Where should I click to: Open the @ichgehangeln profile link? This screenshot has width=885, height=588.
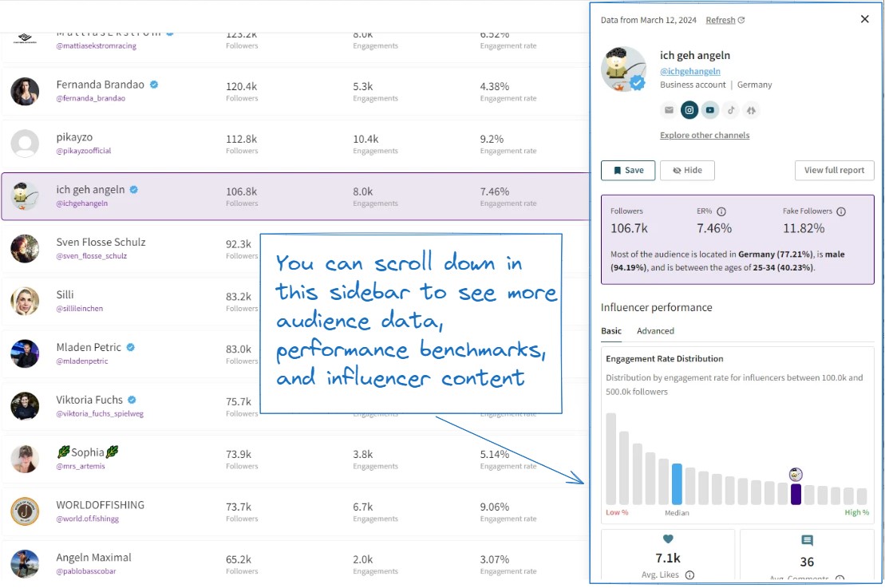click(x=690, y=71)
